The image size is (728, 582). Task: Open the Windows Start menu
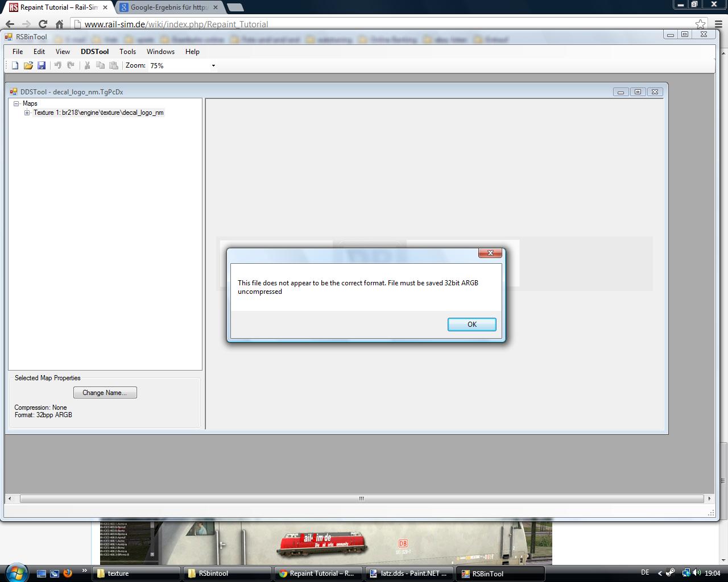coord(16,573)
